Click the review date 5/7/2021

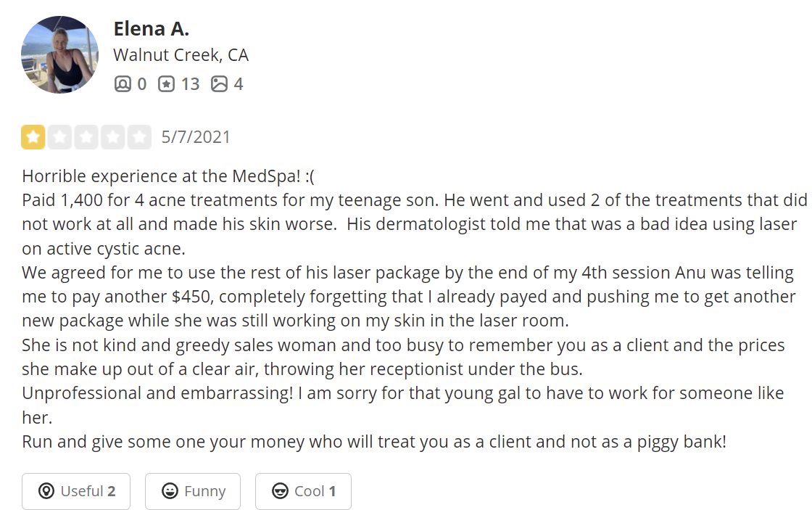pos(196,137)
